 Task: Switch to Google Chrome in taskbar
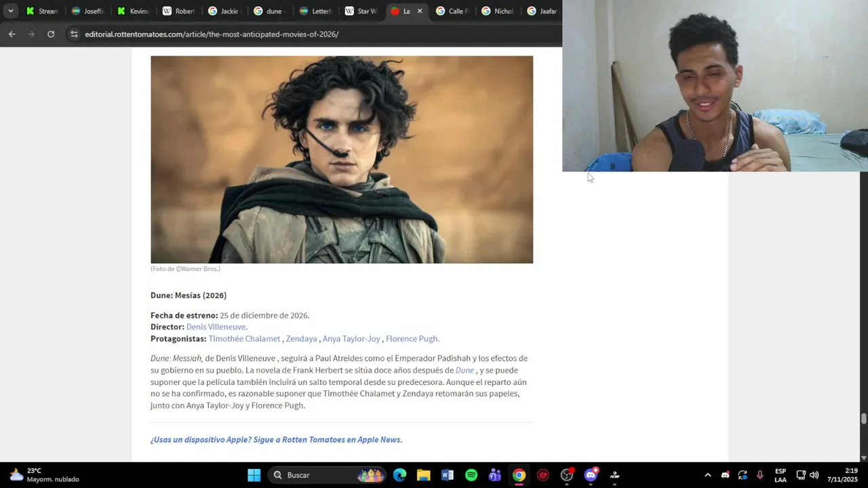(519, 475)
